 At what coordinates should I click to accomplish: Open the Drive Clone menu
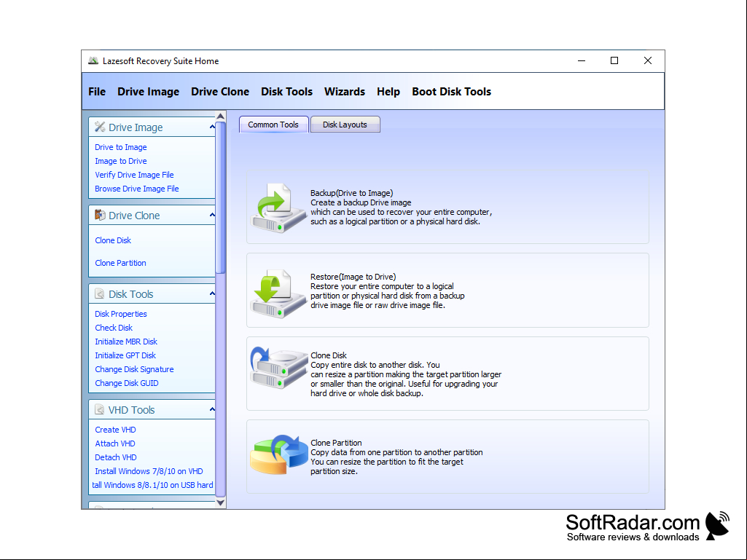click(220, 92)
